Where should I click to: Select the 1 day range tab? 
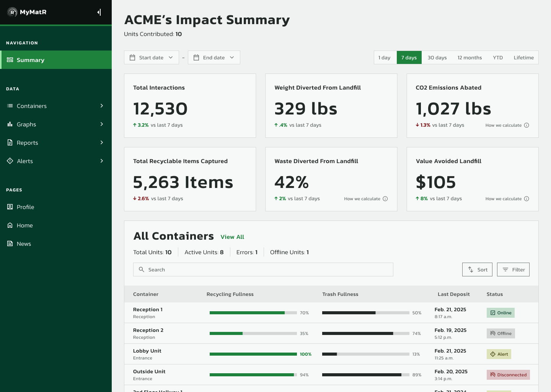coord(385,57)
